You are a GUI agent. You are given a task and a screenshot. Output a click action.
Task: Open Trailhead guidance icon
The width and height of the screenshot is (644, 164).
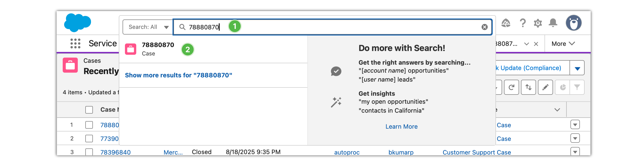(505, 23)
